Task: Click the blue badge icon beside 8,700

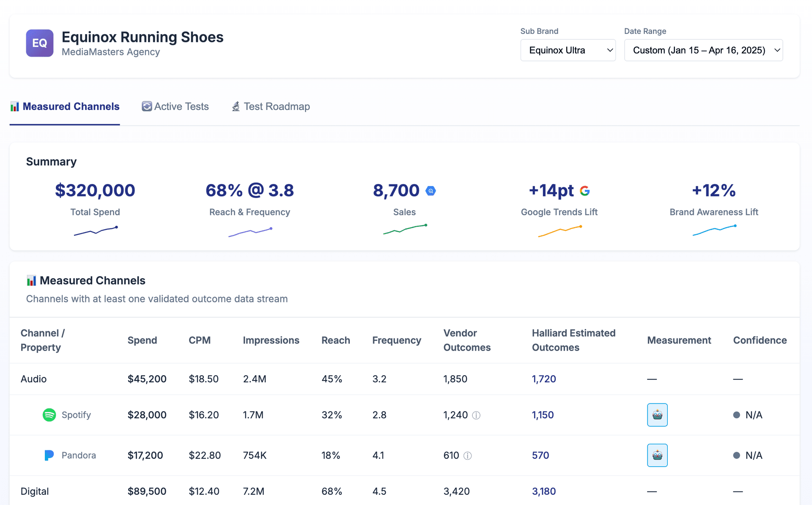Action: pyautogui.click(x=431, y=191)
